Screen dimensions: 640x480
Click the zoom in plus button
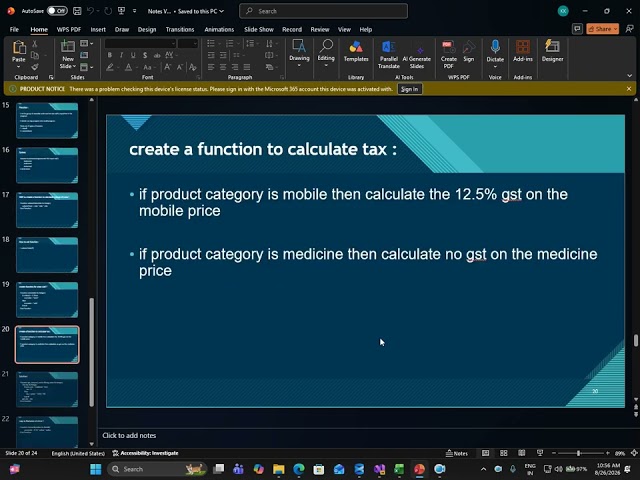(x=608, y=453)
